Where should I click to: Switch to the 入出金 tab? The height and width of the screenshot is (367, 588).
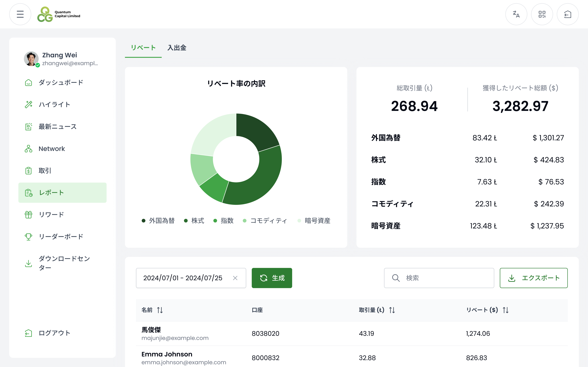click(x=177, y=48)
